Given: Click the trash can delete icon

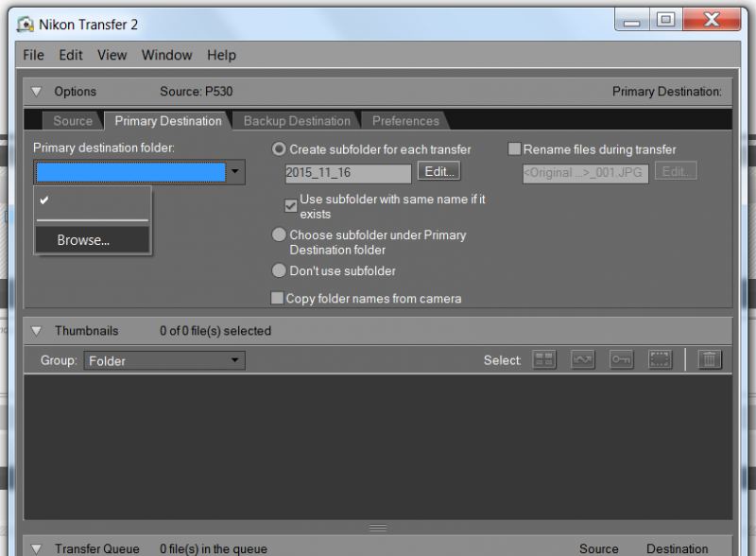Looking at the screenshot, I should [710, 359].
